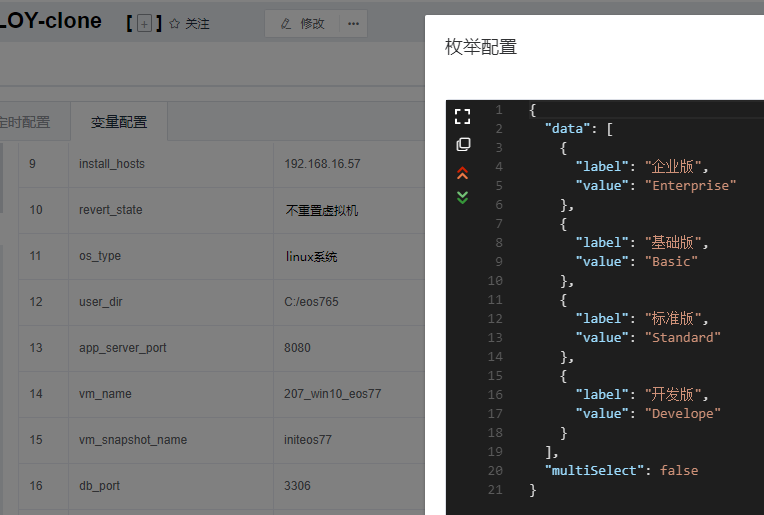Click the plus icon inside the brackets
This screenshot has width=764, height=515.
coord(144,24)
